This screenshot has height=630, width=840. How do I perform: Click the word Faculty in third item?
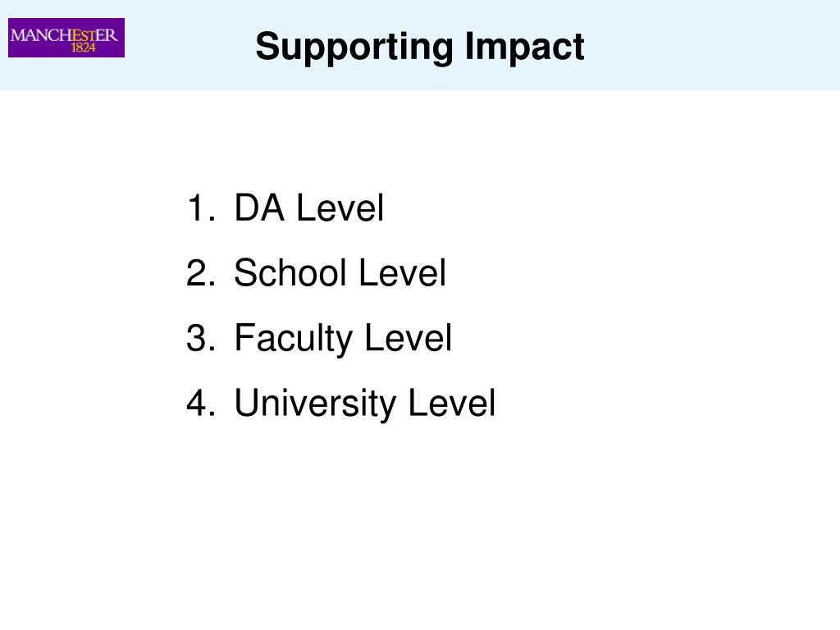click(294, 339)
